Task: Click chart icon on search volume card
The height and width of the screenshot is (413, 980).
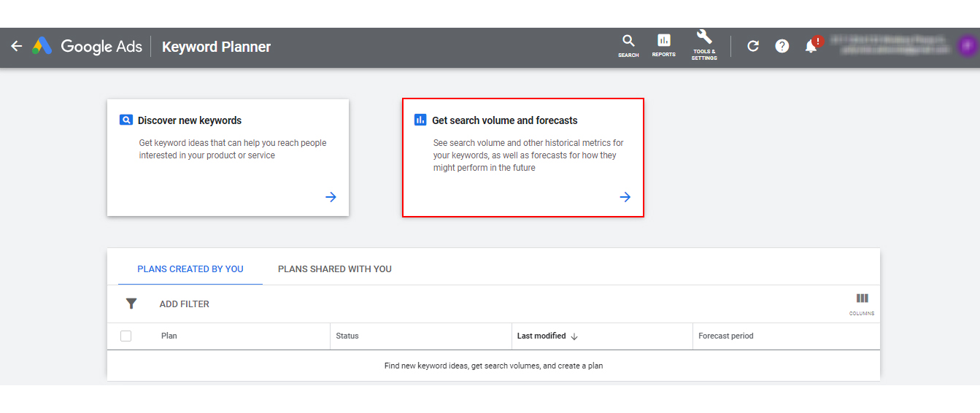Action: click(x=420, y=120)
